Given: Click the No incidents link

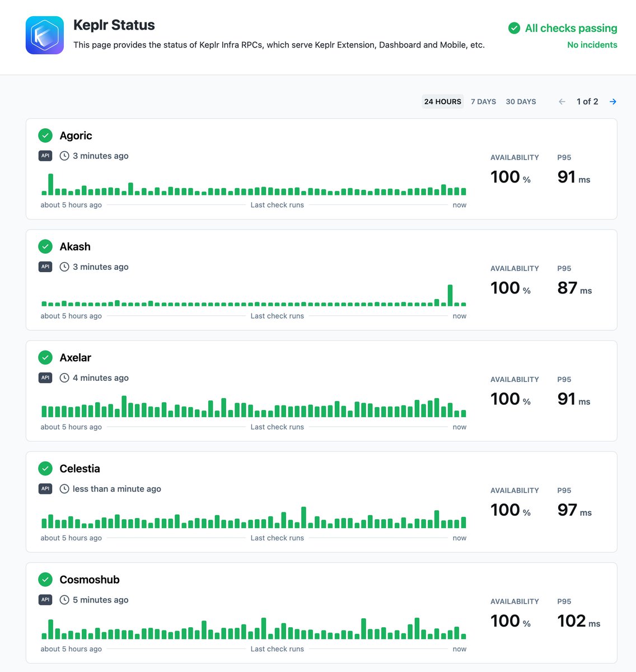Looking at the screenshot, I should tap(592, 45).
